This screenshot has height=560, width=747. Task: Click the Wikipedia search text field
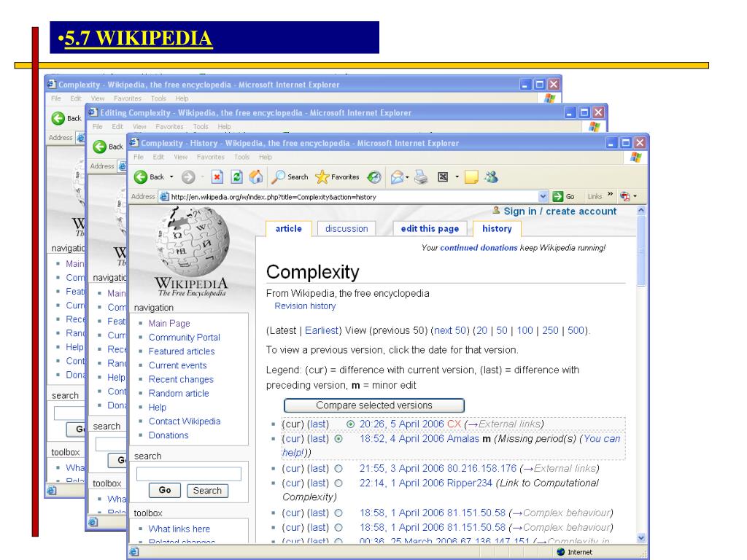pos(189,474)
